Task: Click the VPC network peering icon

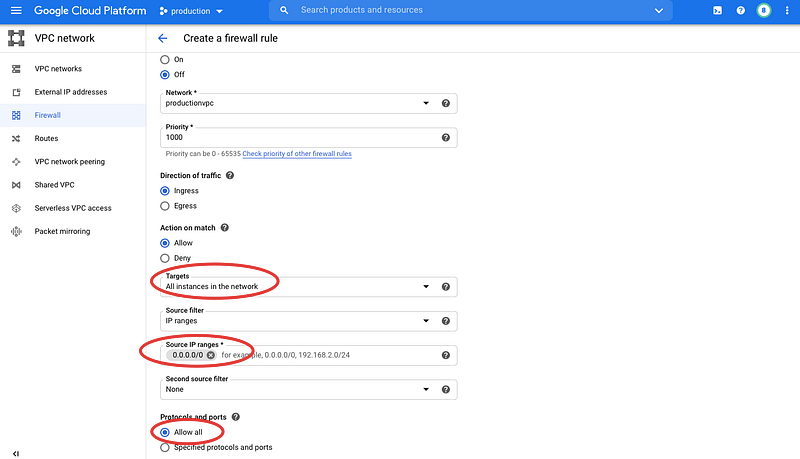Action: point(16,162)
